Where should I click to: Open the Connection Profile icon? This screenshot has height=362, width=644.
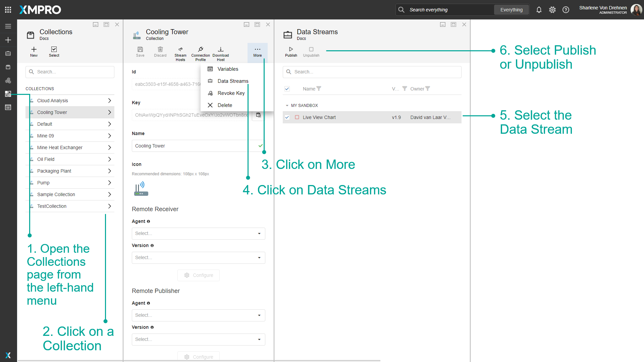pos(200,50)
